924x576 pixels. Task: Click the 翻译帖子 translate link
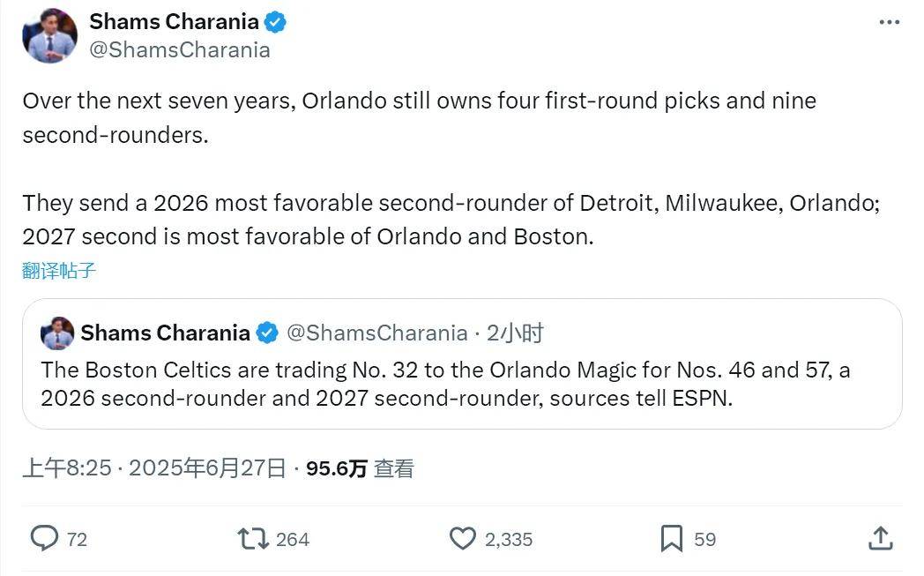59,271
